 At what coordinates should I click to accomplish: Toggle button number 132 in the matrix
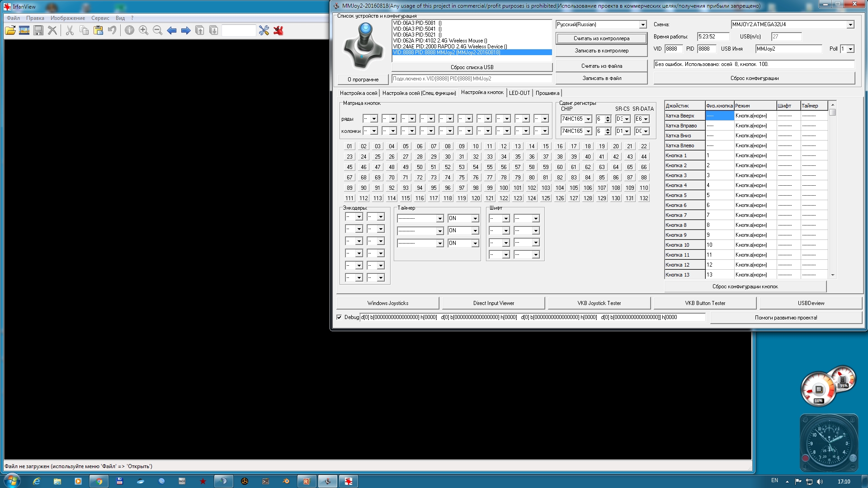click(x=644, y=198)
